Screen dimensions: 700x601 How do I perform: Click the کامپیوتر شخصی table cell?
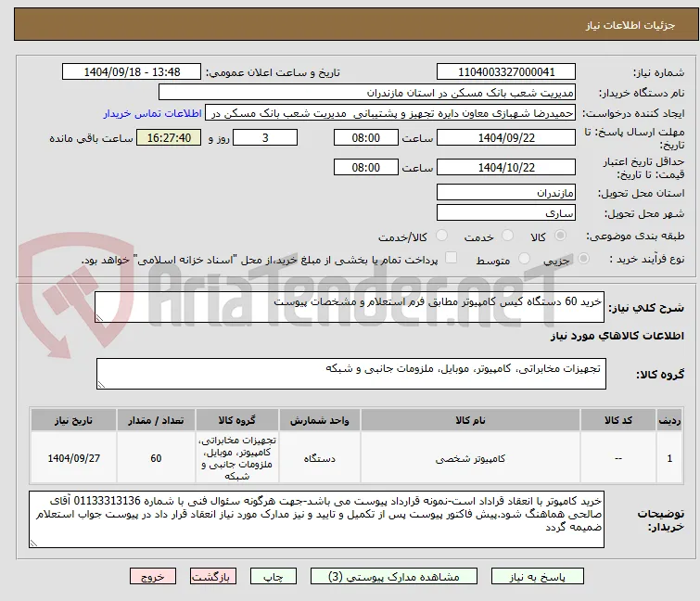pyautogui.click(x=471, y=458)
